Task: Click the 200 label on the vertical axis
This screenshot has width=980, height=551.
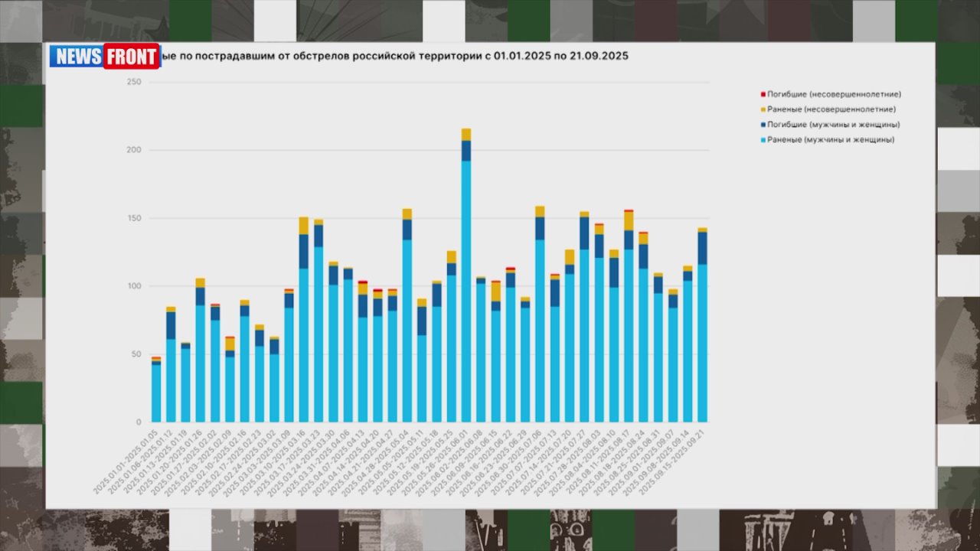Action: point(134,150)
